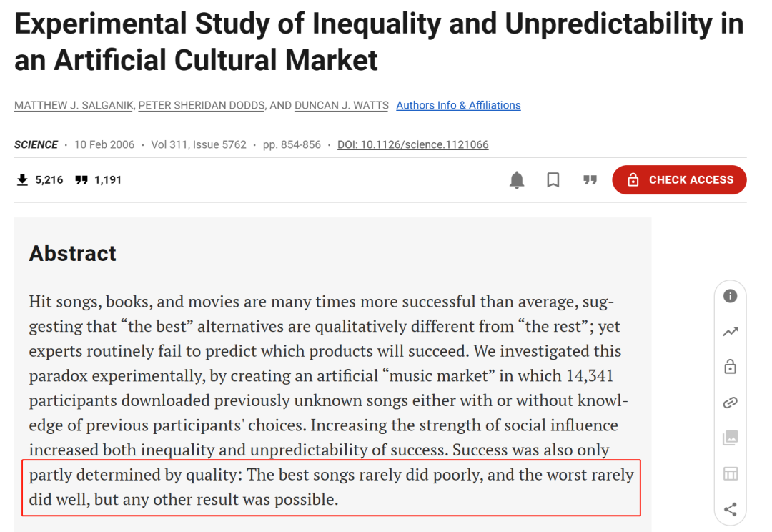772x532 pixels.
Task: Click the cite quotation icon beside Check Access
Action: [590, 179]
